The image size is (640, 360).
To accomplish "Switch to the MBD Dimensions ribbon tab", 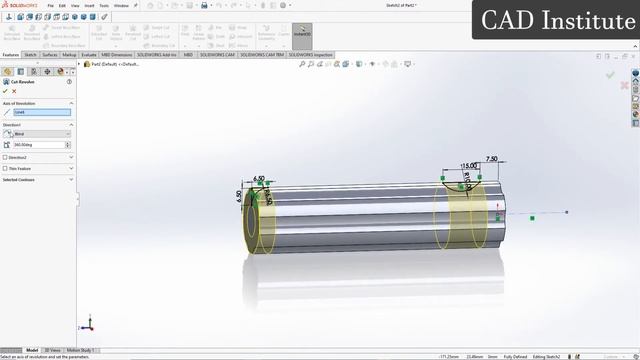I will click(x=116, y=55).
